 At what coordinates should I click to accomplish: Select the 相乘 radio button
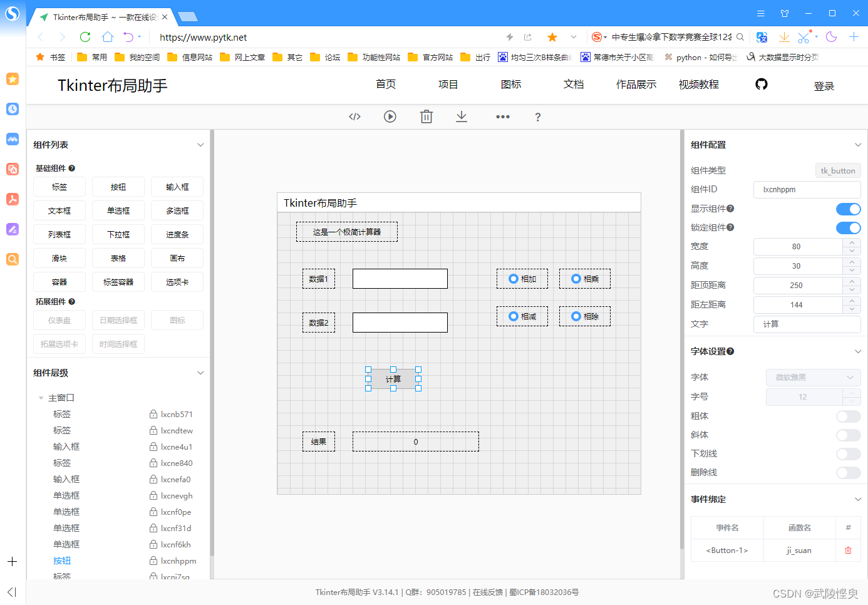click(x=576, y=279)
